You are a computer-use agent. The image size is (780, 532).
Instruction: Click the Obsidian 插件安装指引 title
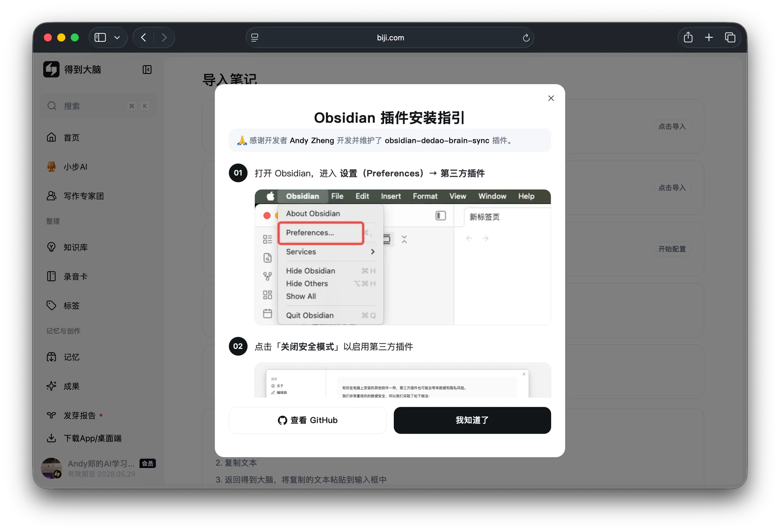[x=390, y=118]
